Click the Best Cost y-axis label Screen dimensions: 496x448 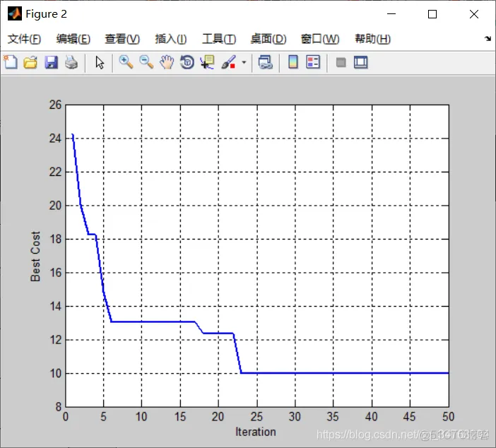pyautogui.click(x=35, y=257)
